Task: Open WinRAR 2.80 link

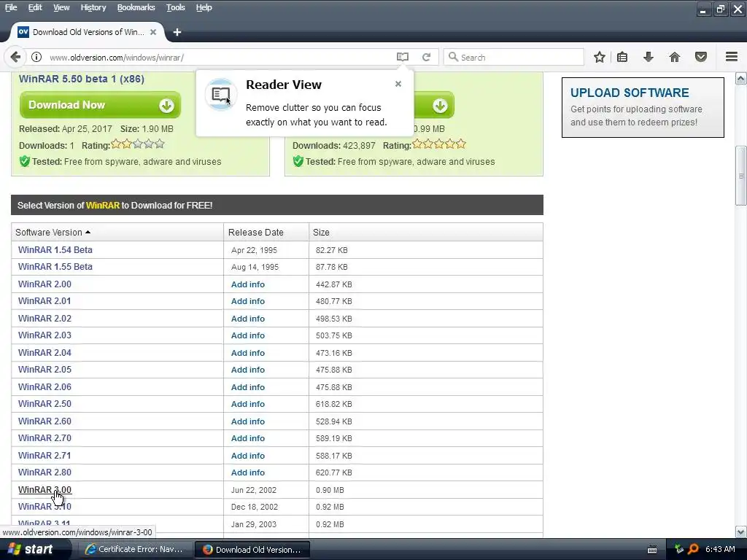Action: [x=44, y=472]
